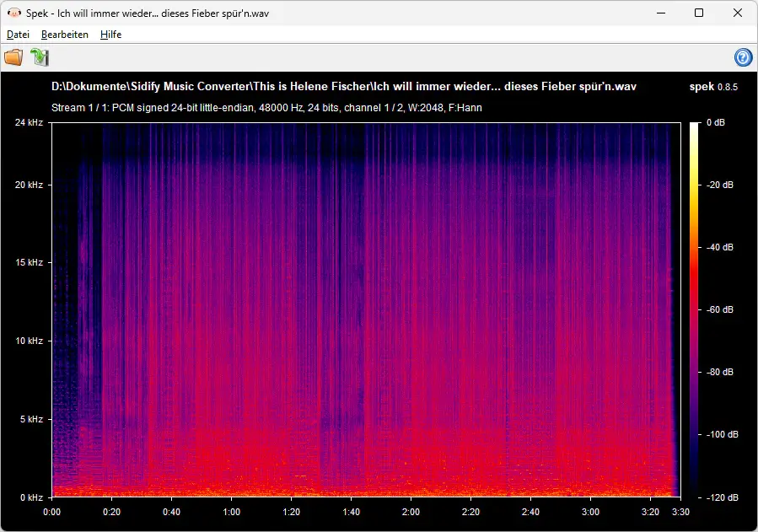Click the 15 kHz frequency axis label

pyautogui.click(x=29, y=262)
